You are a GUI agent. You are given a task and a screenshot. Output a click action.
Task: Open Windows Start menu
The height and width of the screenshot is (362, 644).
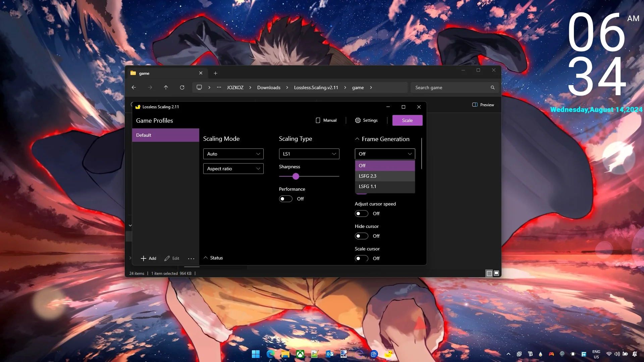(x=256, y=354)
